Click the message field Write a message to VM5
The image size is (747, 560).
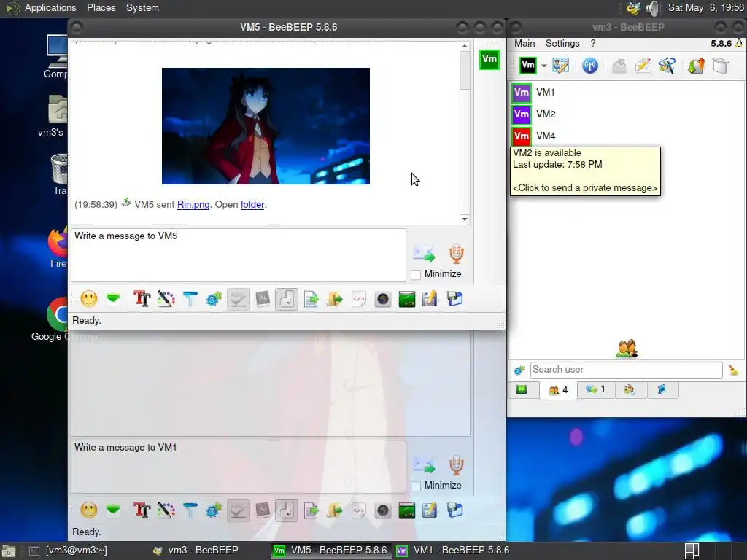tap(239, 255)
